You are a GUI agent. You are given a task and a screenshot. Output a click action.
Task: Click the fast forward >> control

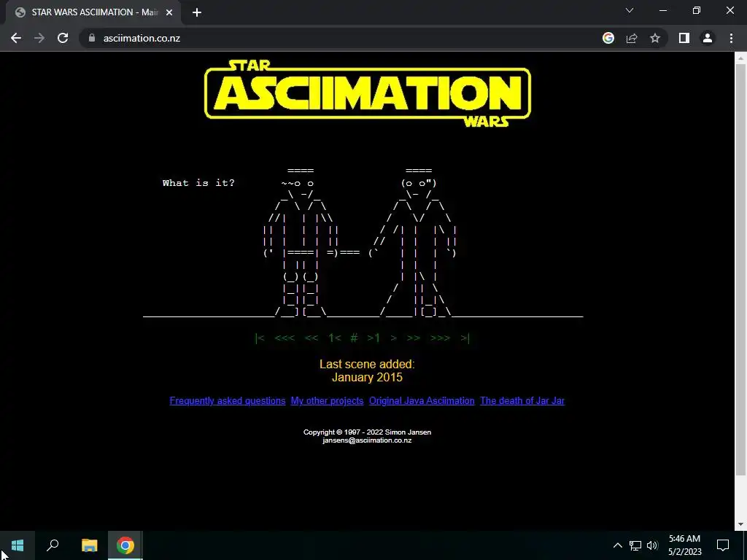(x=414, y=338)
